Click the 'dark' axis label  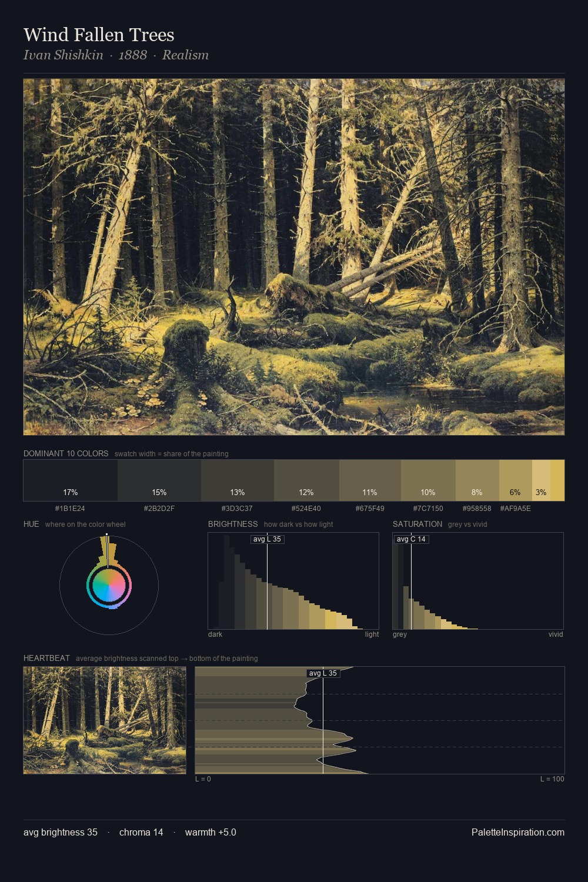pos(215,634)
